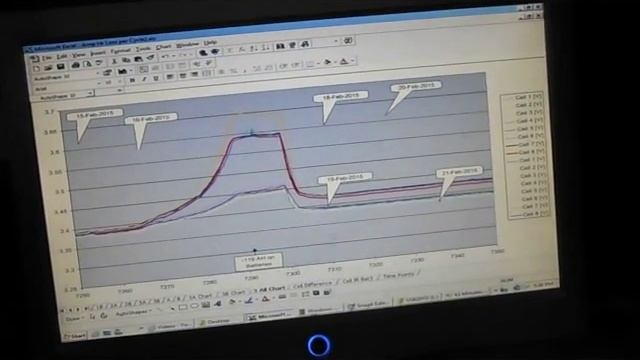Switch to the 3A Chart sheet tab
The height and width of the screenshot is (360, 640).
(200, 297)
